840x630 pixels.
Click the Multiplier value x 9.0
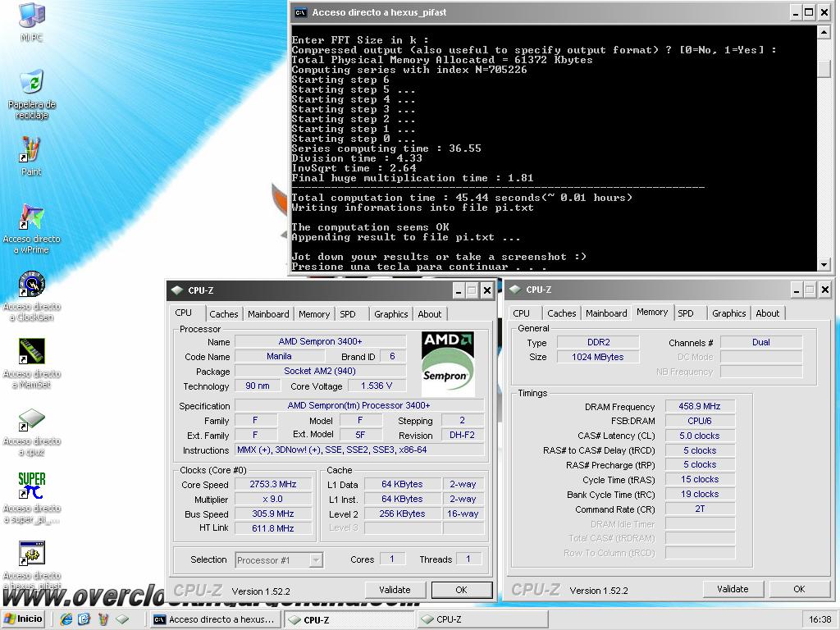click(272, 499)
